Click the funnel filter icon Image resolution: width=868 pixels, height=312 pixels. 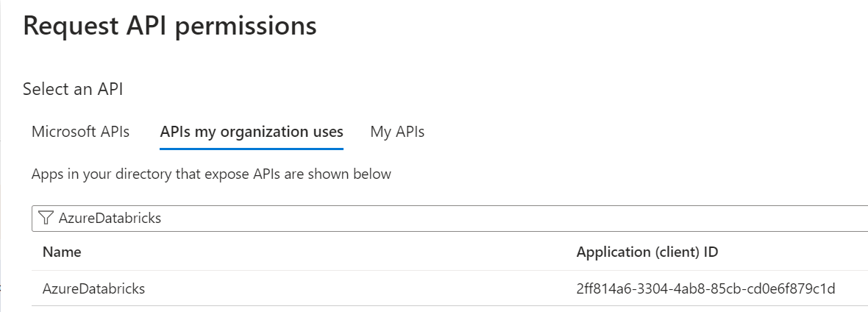(46, 219)
